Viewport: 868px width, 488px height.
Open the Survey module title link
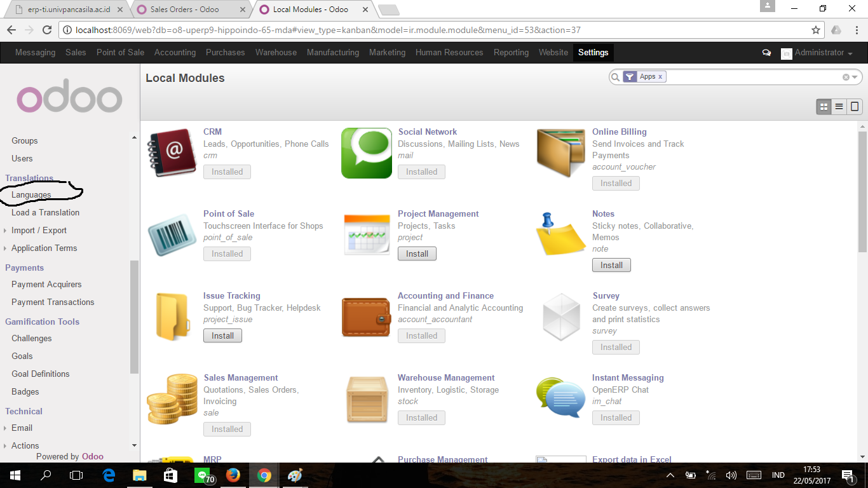click(606, 295)
